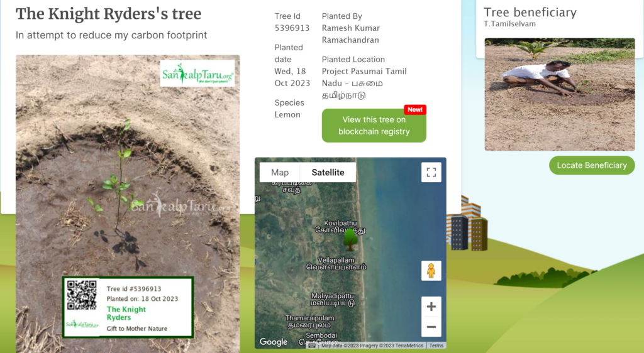The image size is (644, 353).
Task: Click the New! badge on registry button
Action: pos(415,109)
